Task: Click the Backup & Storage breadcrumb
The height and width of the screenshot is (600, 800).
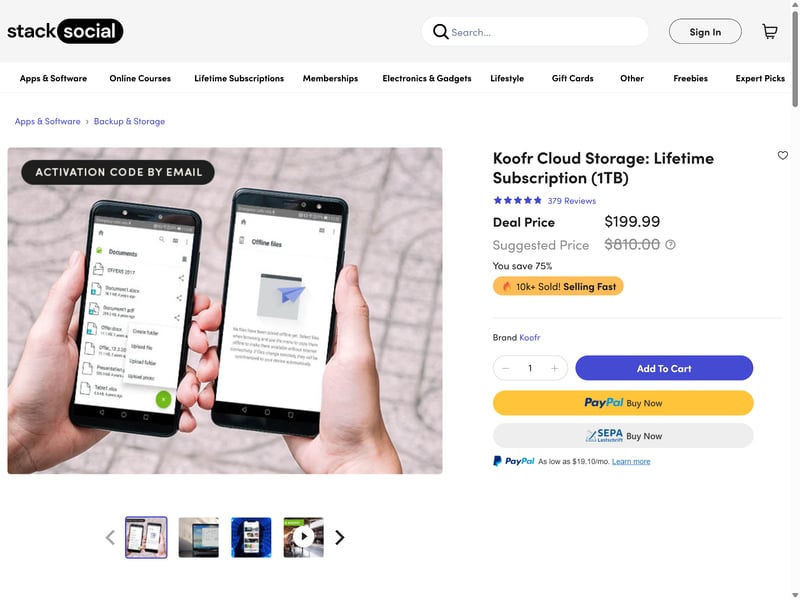Action: [x=129, y=121]
